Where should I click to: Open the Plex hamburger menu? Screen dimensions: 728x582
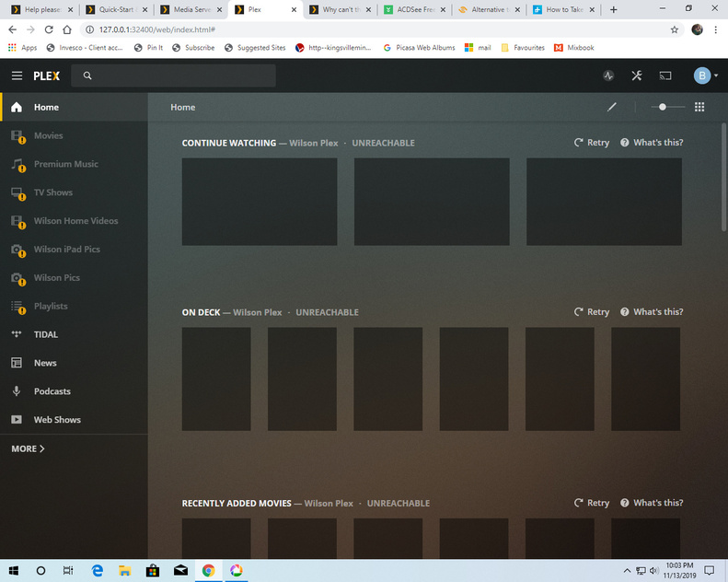coord(17,76)
